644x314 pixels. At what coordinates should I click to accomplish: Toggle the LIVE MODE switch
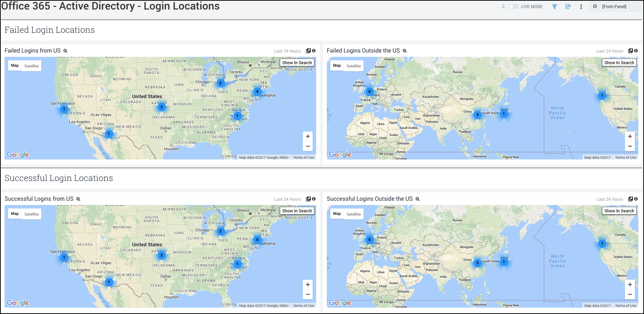(513, 6)
